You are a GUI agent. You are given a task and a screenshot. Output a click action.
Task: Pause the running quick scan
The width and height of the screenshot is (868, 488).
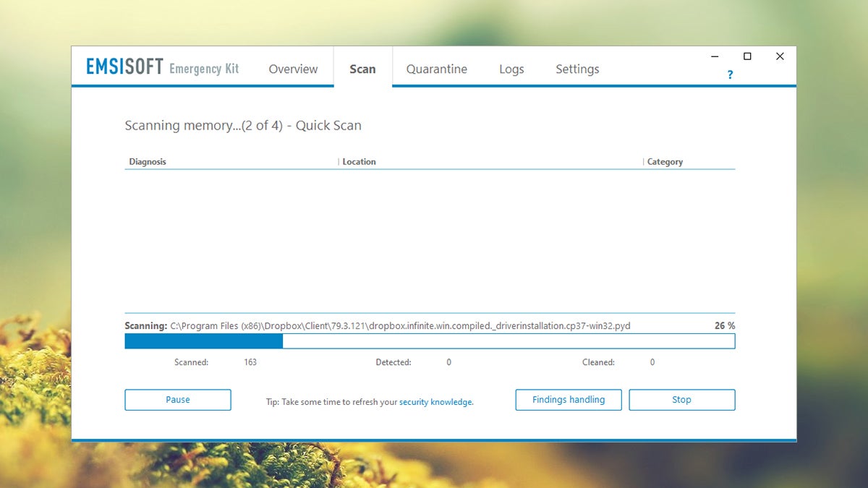coord(178,400)
